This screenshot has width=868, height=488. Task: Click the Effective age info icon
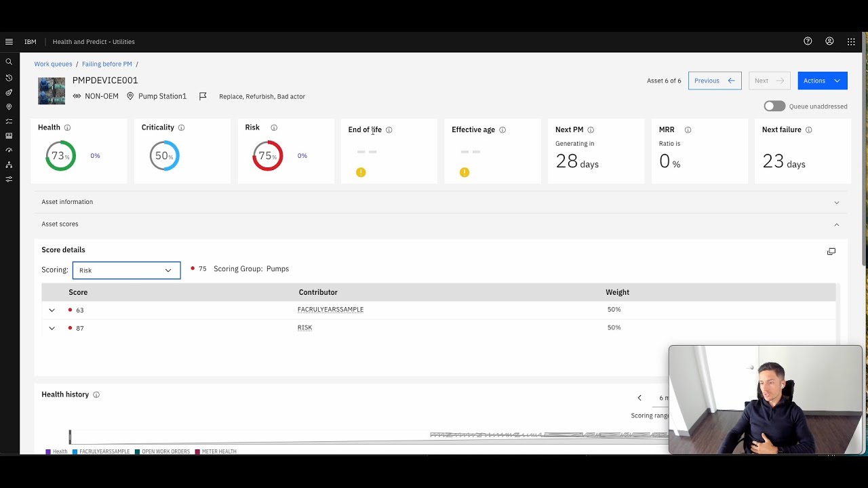pyautogui.click(x=502, y=129)
